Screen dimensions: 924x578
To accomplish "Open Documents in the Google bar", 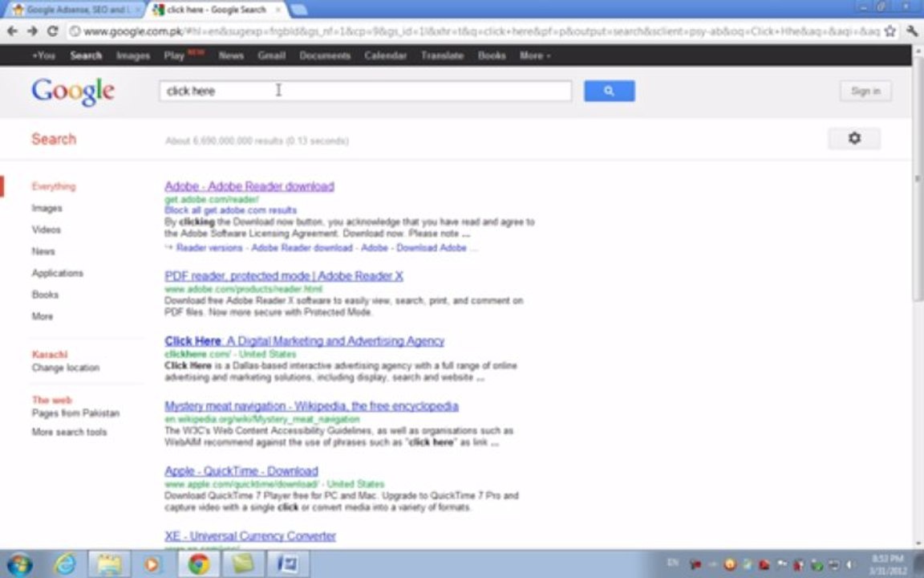I will coord(325,55).
